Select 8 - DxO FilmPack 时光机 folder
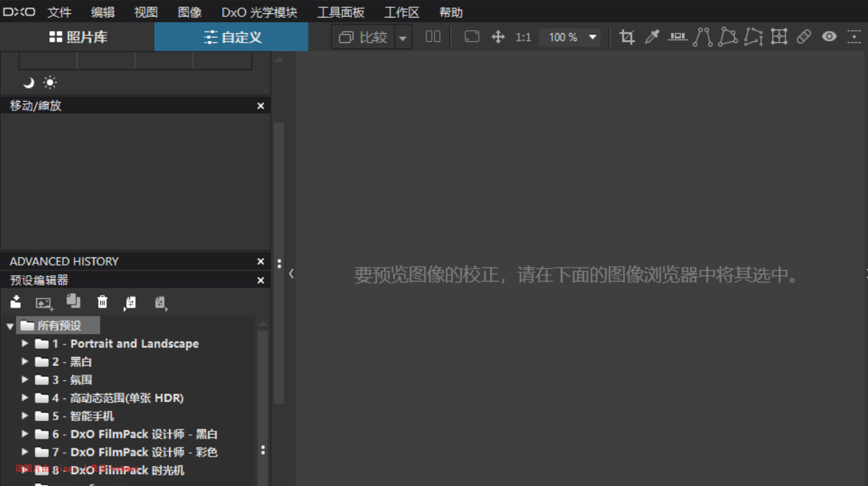868x486 pixels. tap(109, 471)
